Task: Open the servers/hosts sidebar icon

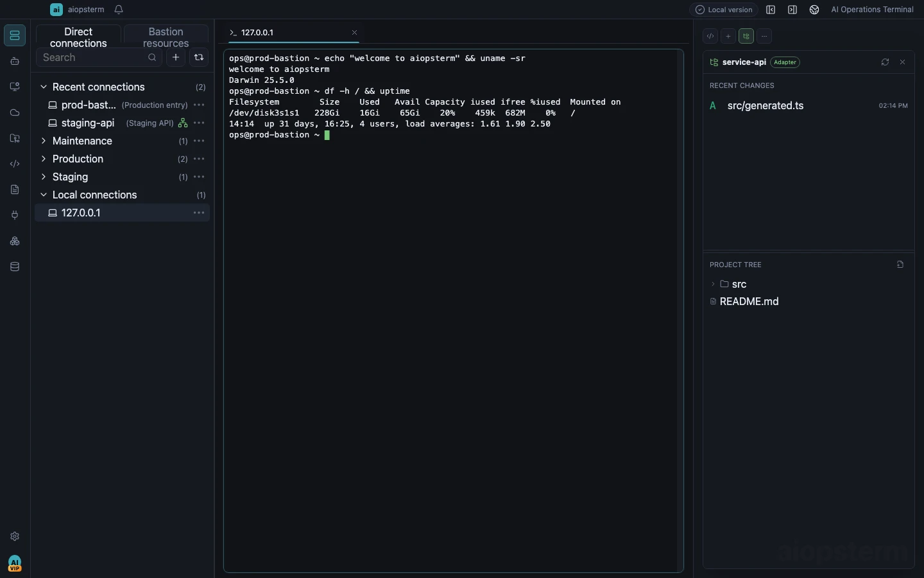Action: click(15, 35)
